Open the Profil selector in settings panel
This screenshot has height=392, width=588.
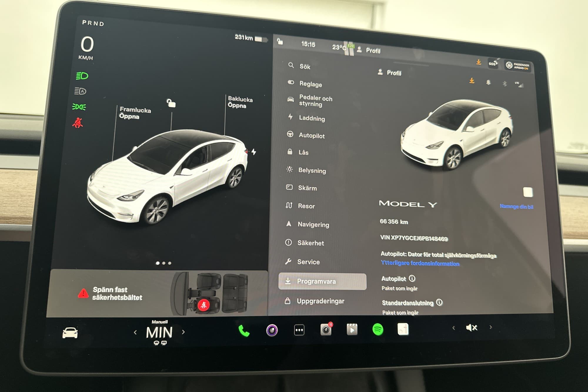tap(389, 72)
